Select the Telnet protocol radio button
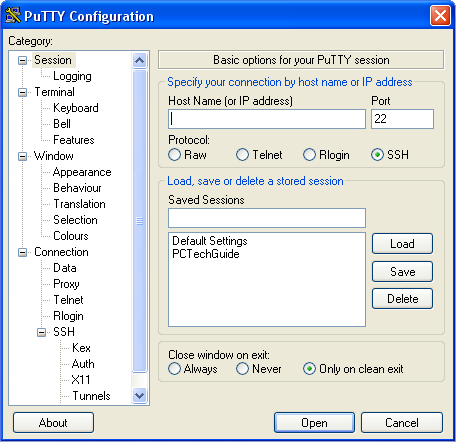This screenshot has height=442, width=456. coord(242,155)
